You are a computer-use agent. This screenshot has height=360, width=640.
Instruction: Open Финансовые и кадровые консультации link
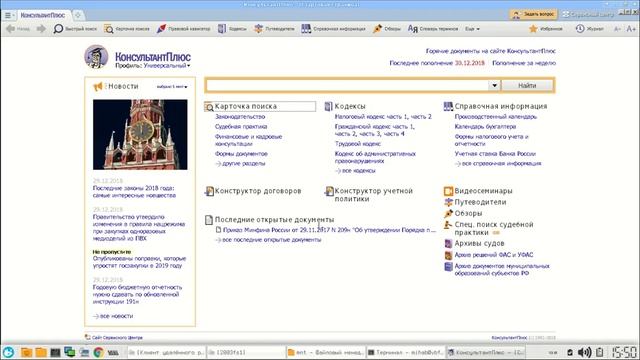(248, 140)
